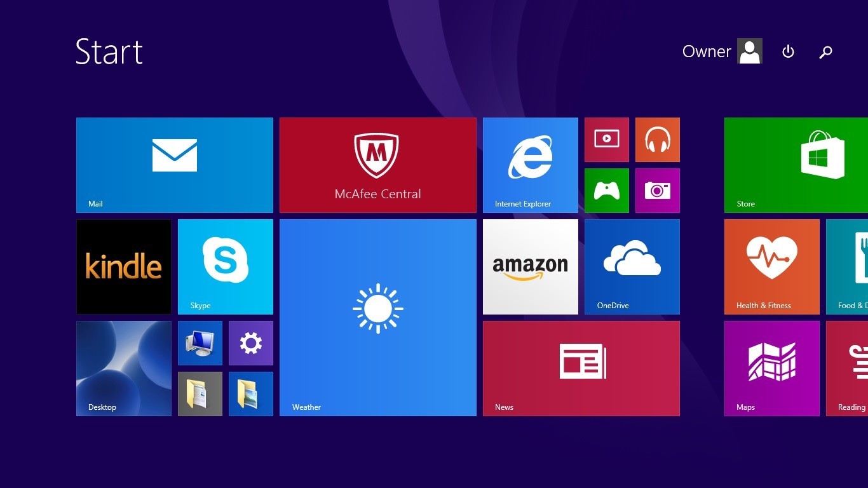868x488 pixels.
Task: Open the Maps tile
Action: click(772, 369)
